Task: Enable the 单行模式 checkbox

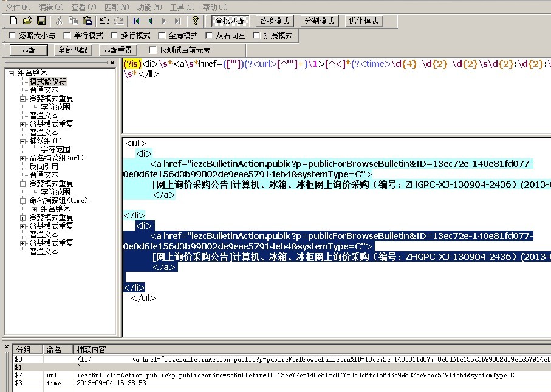Action: [67, 35]
